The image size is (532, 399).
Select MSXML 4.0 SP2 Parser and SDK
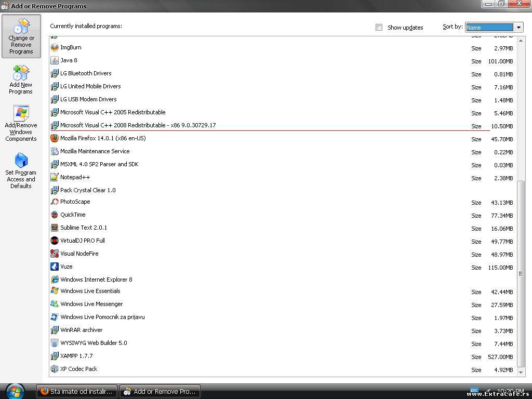pyautogui.click(x=283, y=164)
